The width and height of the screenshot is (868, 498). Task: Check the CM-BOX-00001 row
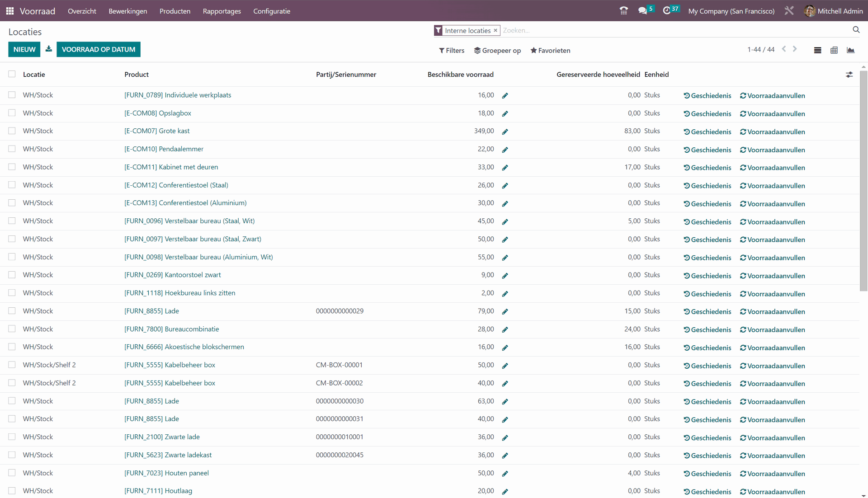(x=12, y=365)
